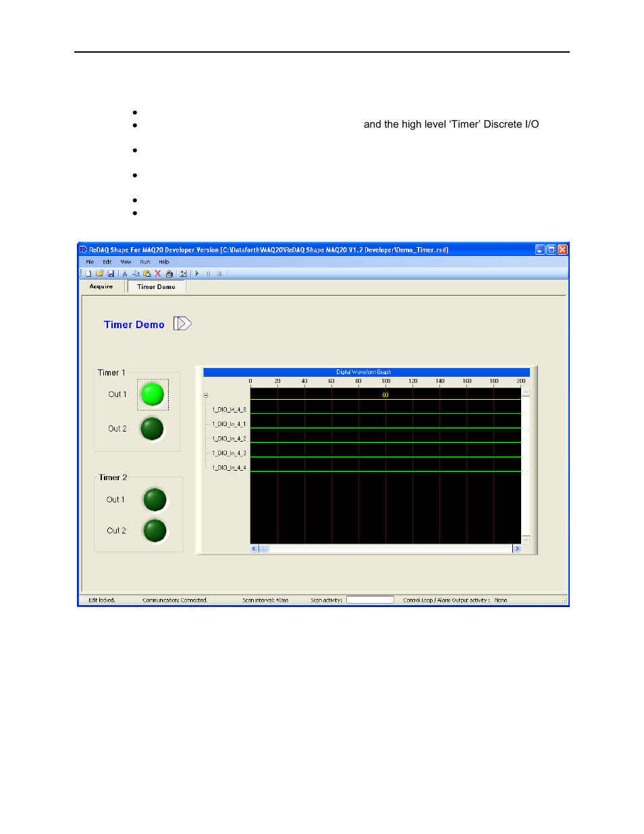Click the lock icon in toolbar
Image resolution: width=644 pixels, height=834 pixels.
tap(169, 273)
